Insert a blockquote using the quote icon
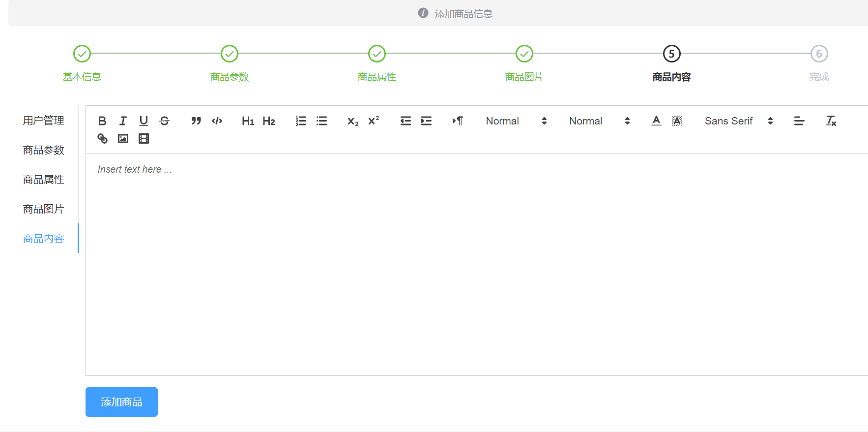Viewport: 868px width, 432px height. coord(196,121)
